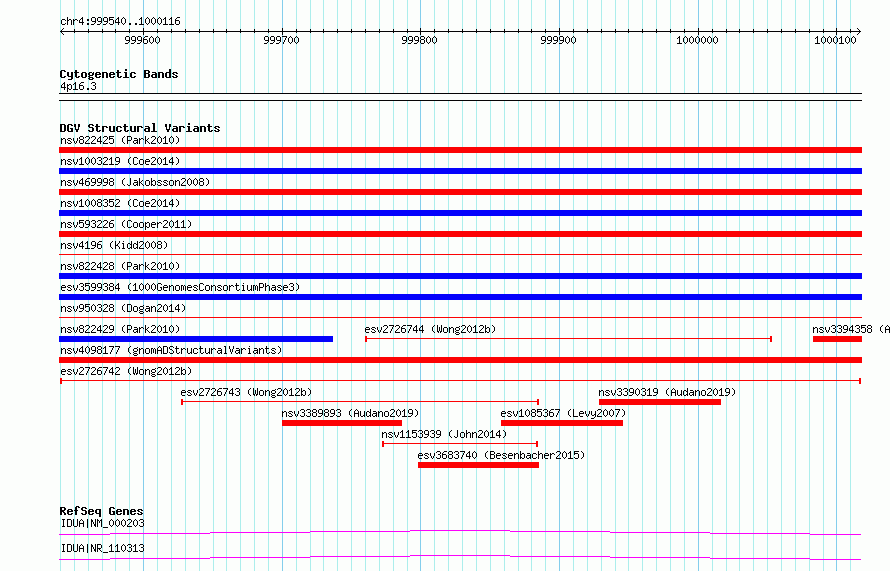The width and height of the screenshot is (890, 571).
Task: Click the nsv1153939 (John2014) label
Action: pos(444,434)
